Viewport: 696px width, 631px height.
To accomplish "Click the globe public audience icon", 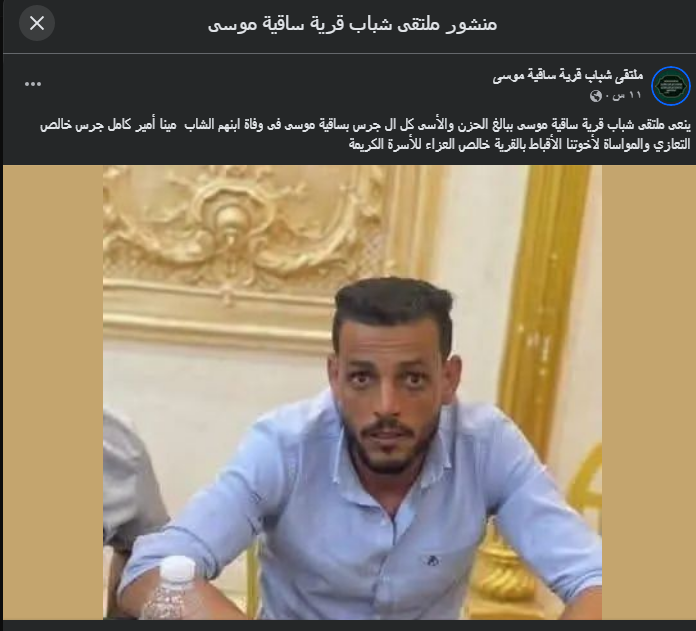I will (595, 96).
